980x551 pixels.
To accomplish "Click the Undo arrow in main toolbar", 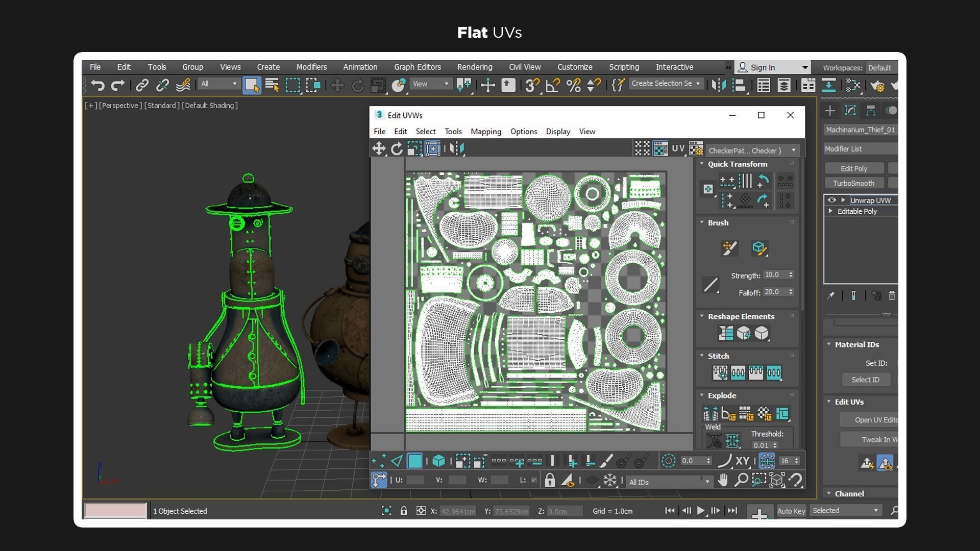I will [97, 85].
